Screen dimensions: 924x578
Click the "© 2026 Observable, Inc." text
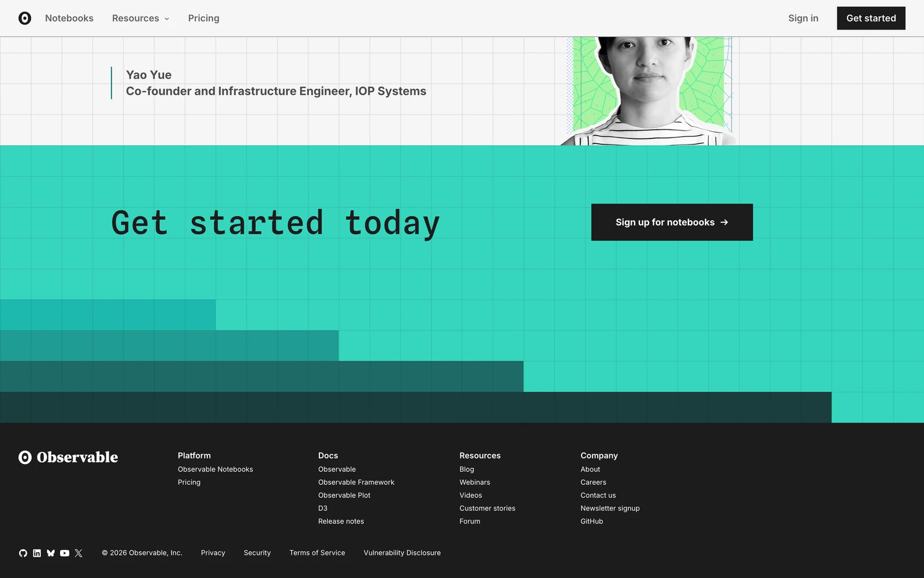pos(142,553)
